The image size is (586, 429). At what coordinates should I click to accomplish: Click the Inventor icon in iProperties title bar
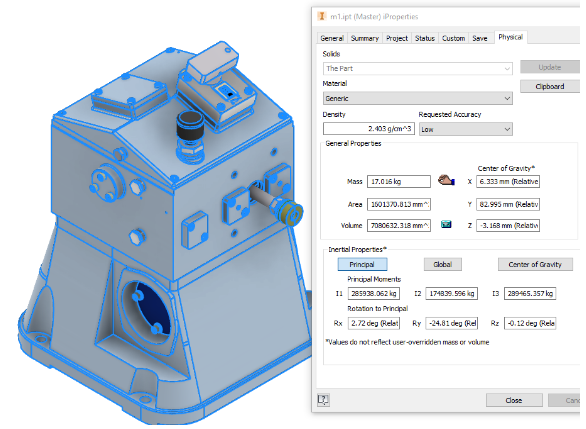(321, 16)
